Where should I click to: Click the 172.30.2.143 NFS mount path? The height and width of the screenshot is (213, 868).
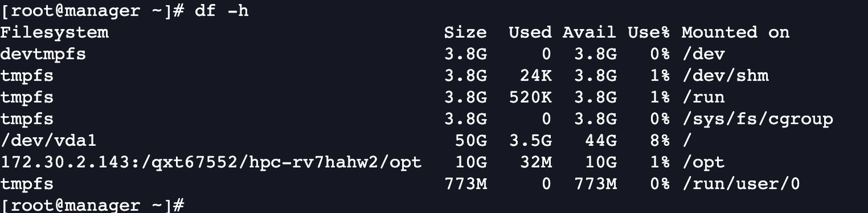pos(211,163)
